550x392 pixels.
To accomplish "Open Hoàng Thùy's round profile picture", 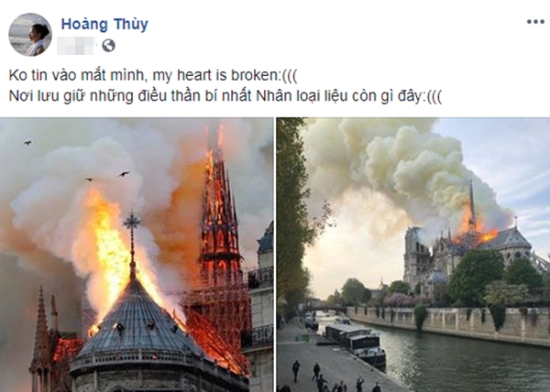I will point(30,35).
